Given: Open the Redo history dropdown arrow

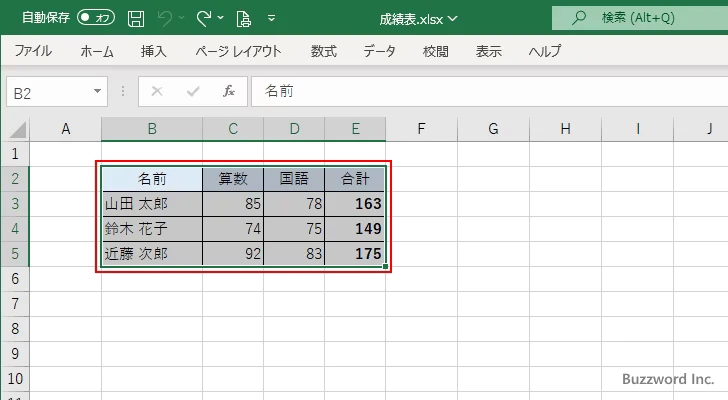Looking at the screenshot, I should pyautogui.click(x=221, y=18).
